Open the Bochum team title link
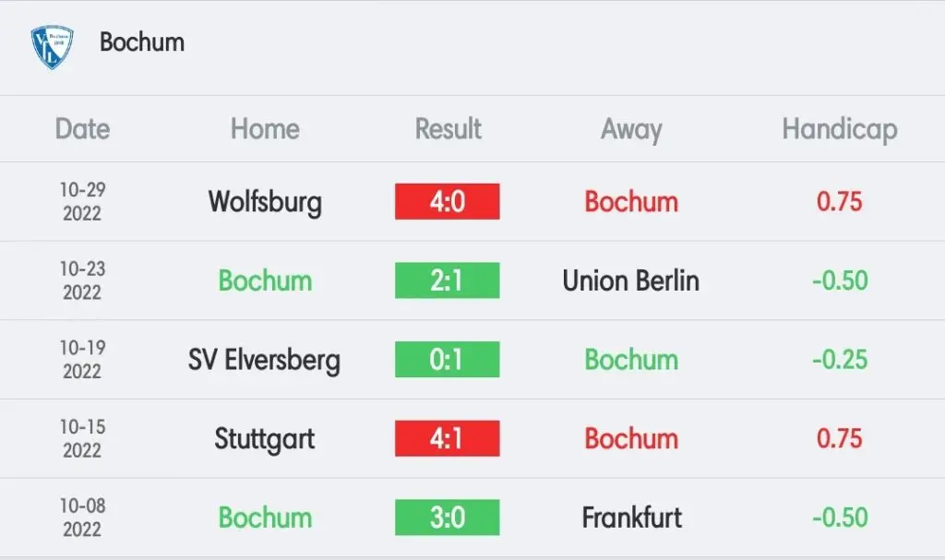945x560 pixels. [142, 42]
